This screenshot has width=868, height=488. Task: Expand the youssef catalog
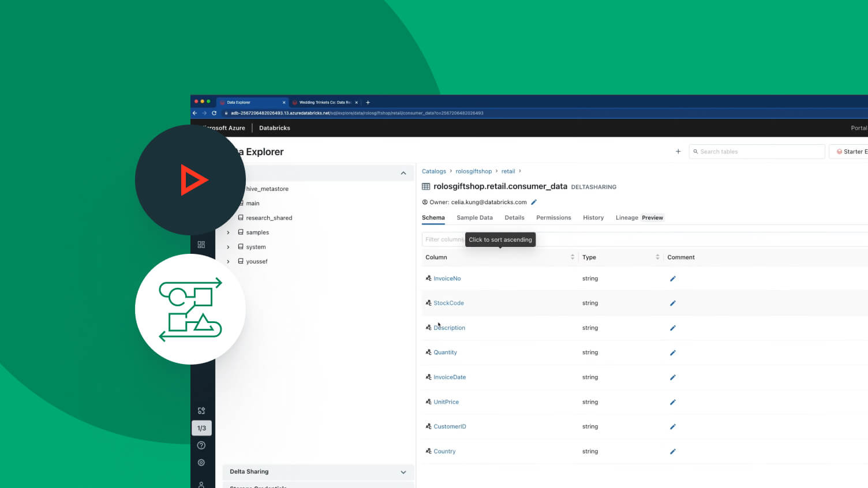tap(229, 261)
